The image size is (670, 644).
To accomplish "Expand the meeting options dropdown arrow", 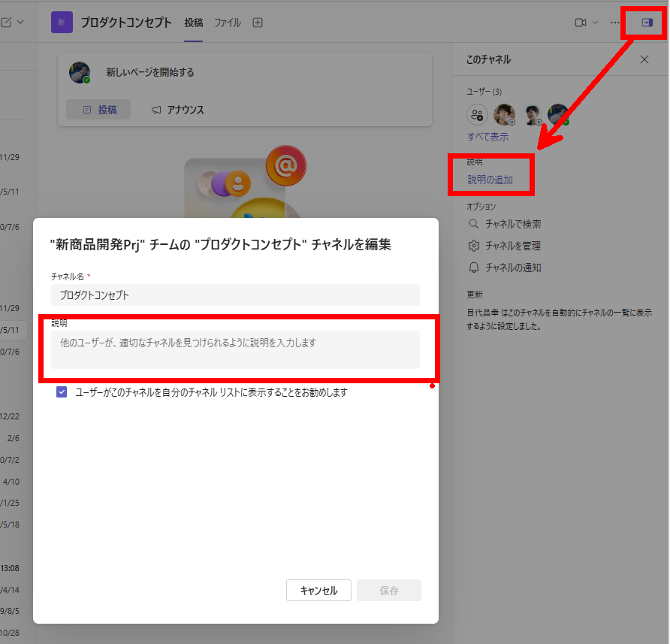I will (x=595, y=23).
